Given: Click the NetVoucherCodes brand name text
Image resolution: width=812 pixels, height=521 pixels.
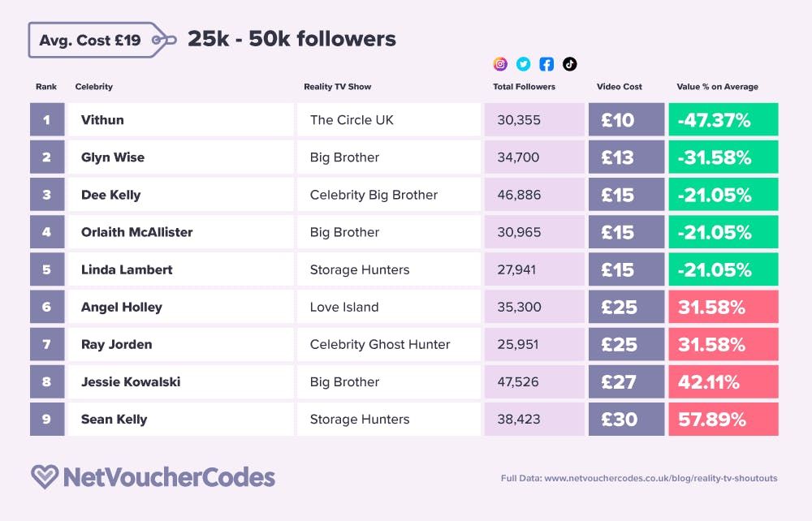Looking at the screenshot, I should [169, 477].
